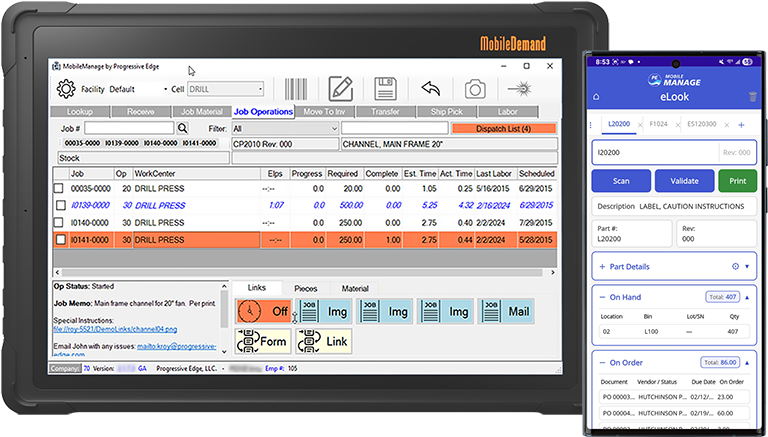The height and width of the screenshot is (437, 768).
Task: Switch to the Receive tab
Action: click(x=141, y=112)
